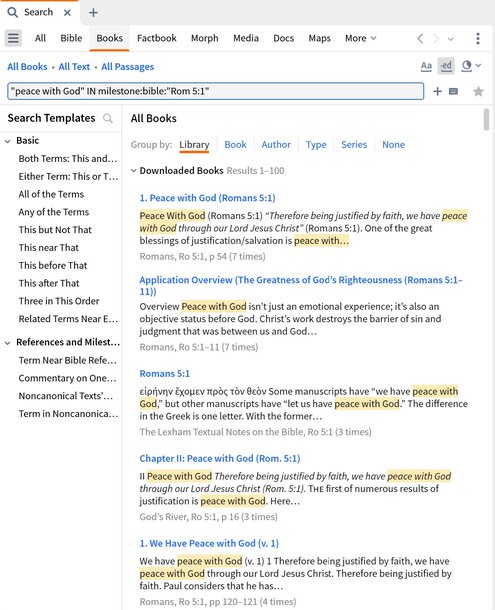Select This before That template
495x610 pixels.
[53, 265]
